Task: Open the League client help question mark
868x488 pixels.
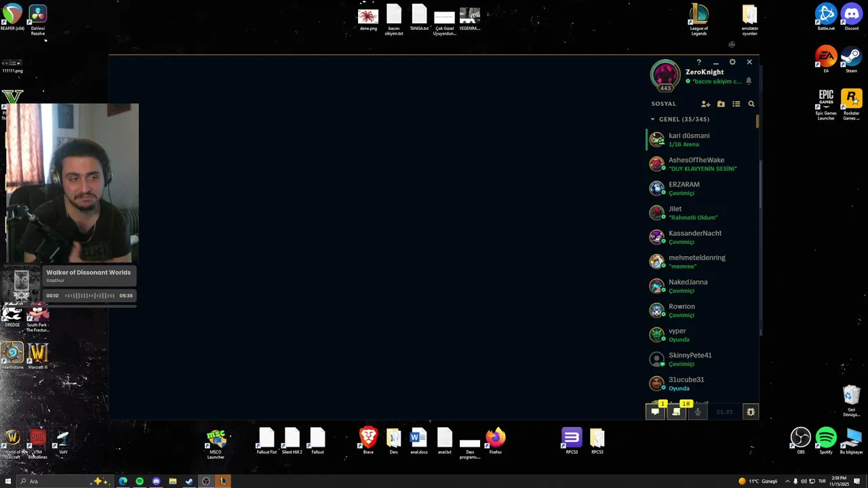Action: [x=698, y=62]
